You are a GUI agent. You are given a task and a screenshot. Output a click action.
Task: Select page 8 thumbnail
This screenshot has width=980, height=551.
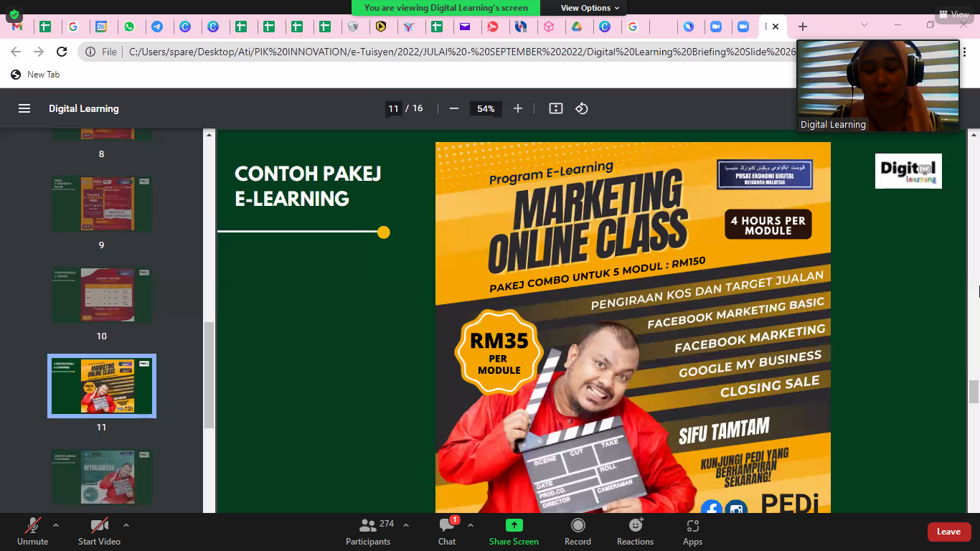tap(101, 135)
